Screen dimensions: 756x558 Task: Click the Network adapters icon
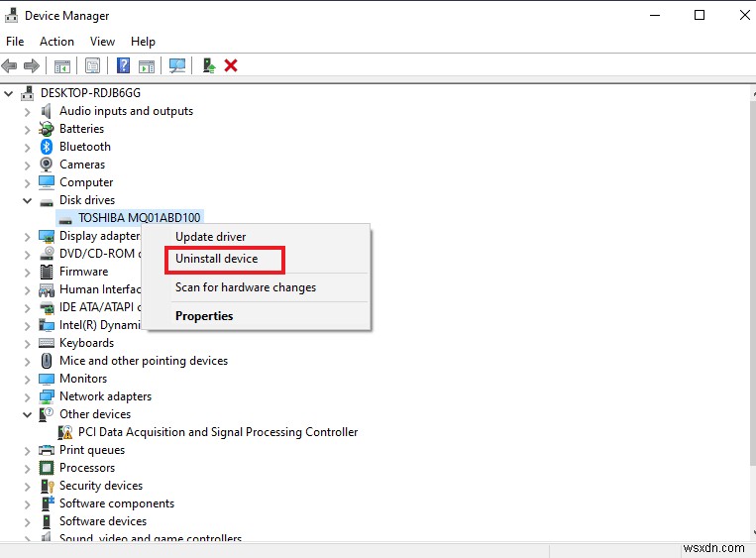point(47,396)
